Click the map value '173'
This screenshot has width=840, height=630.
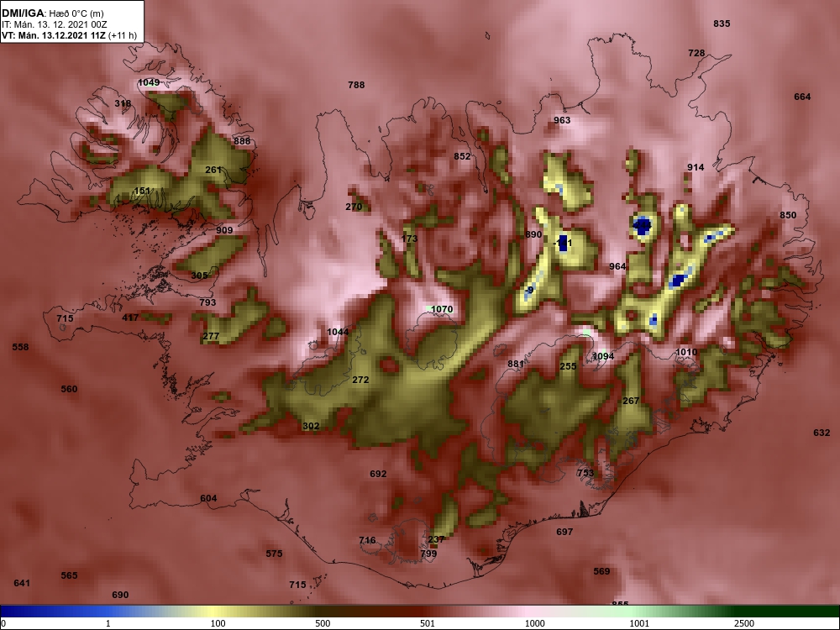tap(409, 239)
